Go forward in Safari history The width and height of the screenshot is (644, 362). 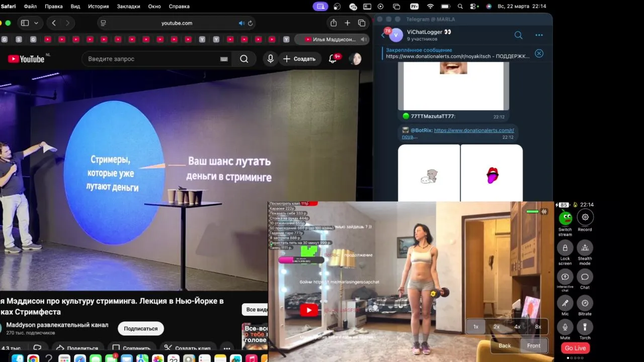pos(67,23)
